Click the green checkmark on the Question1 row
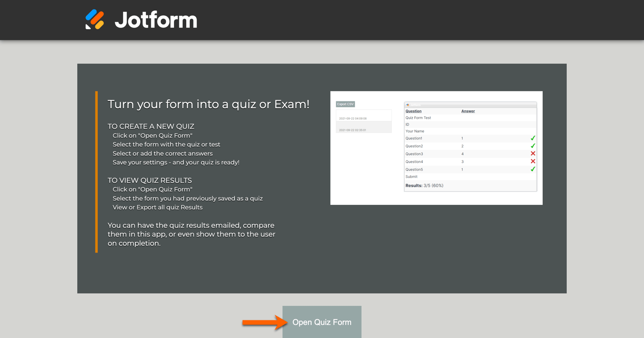 [x=533, y=138]
